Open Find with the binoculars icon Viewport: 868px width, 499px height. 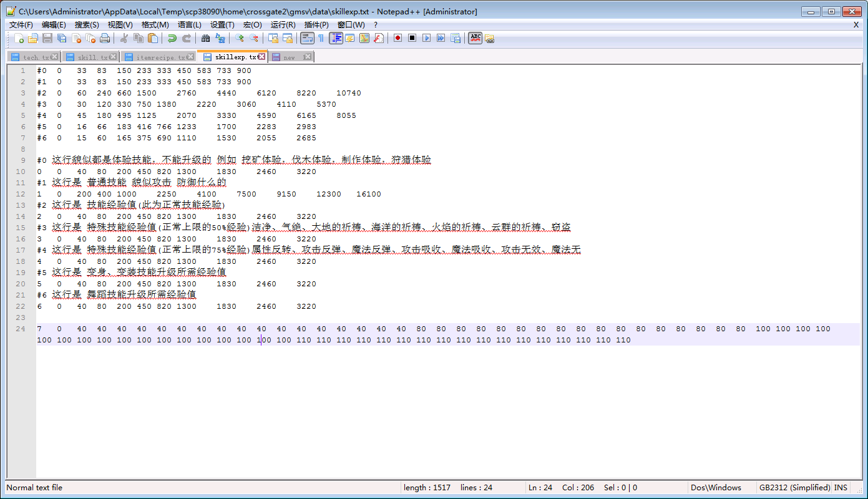[205, 39]
